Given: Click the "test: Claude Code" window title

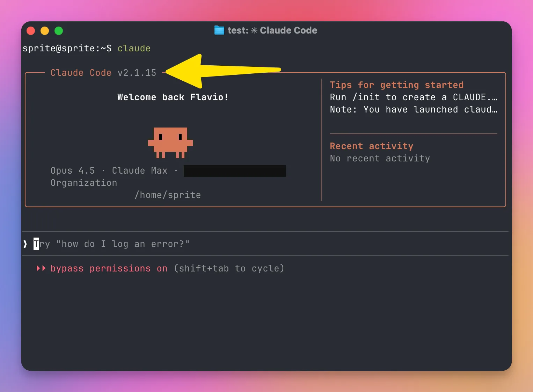Looking at the screenshot, I should tap(272, 30).
